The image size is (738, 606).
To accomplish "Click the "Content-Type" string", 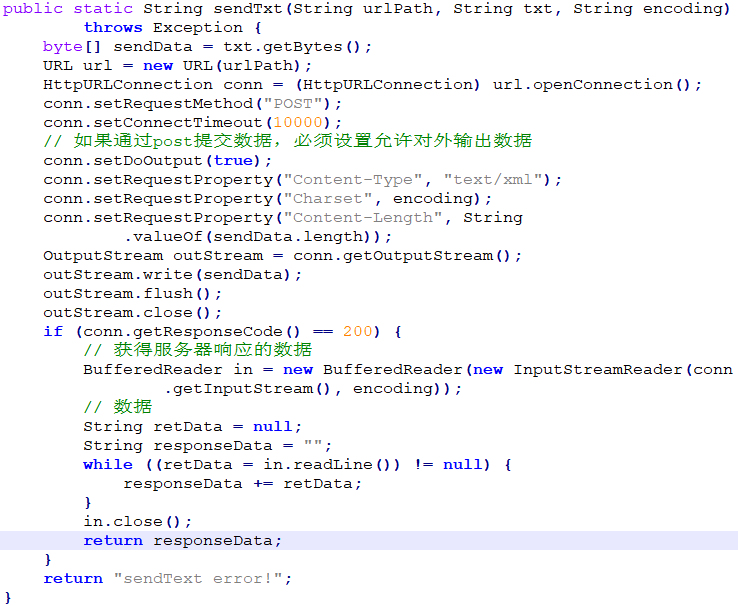I will click(353, 180).
